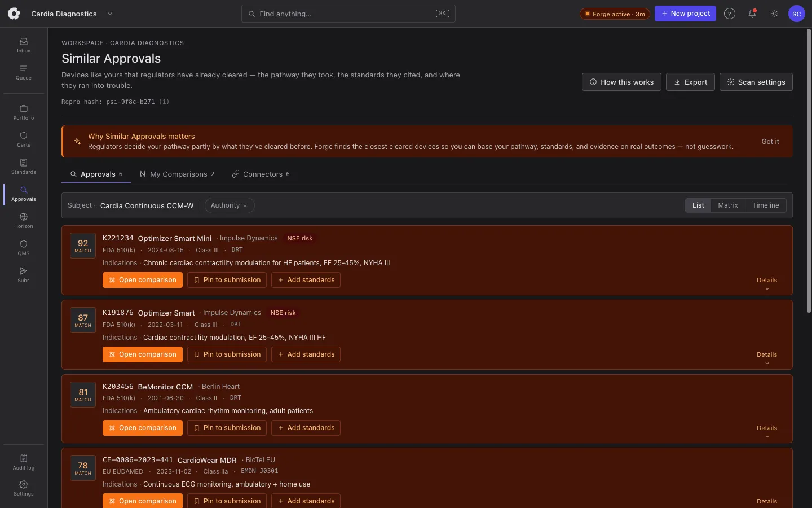
Task: Expand Details for BeMonitor CCM
Action: click(767, 431)
